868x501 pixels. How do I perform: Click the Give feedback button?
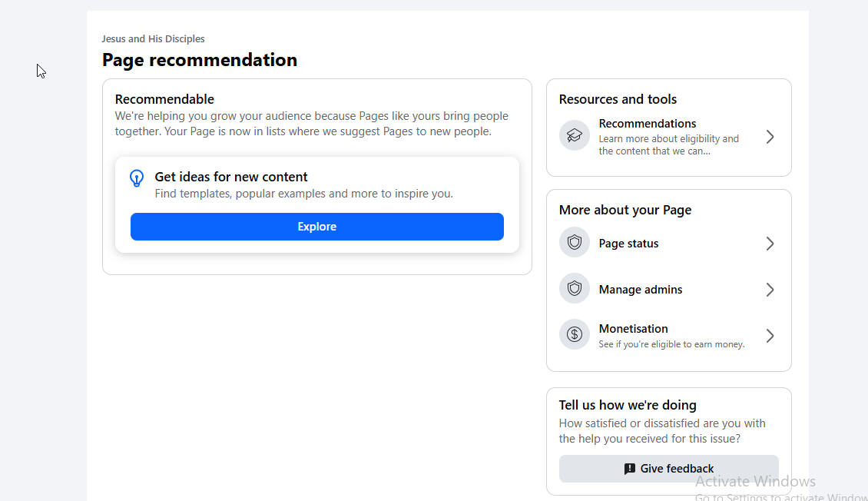click(x=669, y=468)
